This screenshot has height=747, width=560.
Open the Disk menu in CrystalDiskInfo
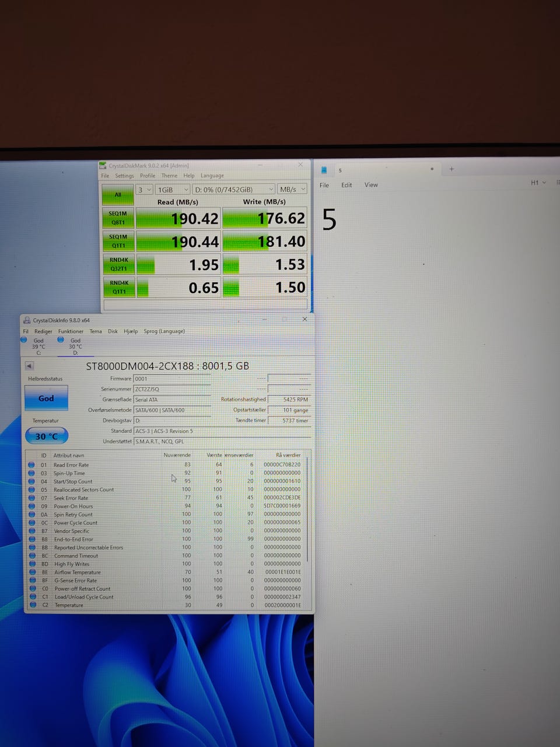[x=113, y=331]
